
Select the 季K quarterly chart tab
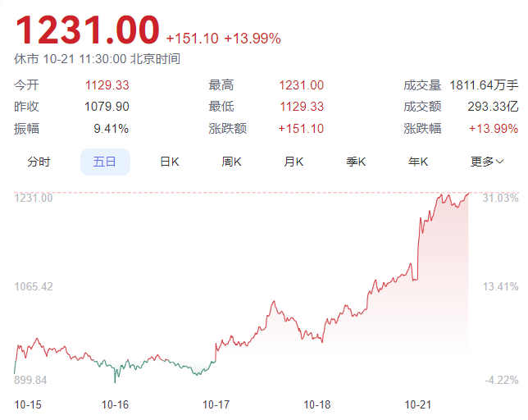(356, 162)
